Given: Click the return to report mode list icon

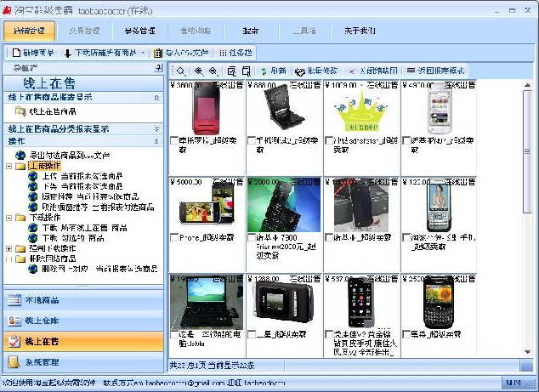Looking at the screenshot, I should [411, 71].
